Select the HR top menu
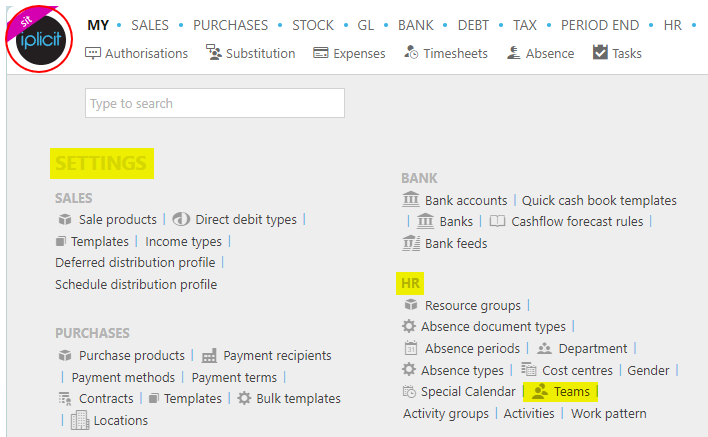708x437 pixels. (x=672, y=25)
